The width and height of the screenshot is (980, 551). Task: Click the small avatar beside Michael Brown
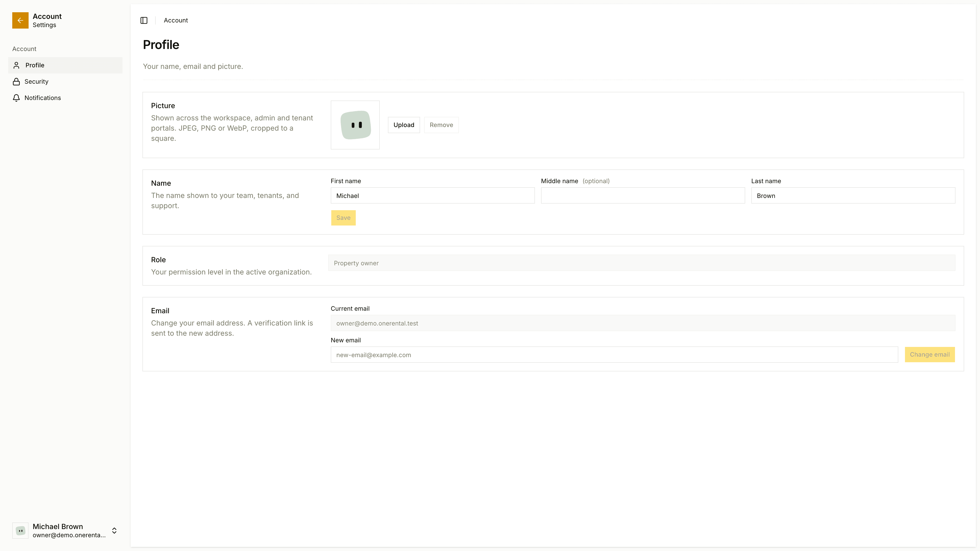point(20,531)
